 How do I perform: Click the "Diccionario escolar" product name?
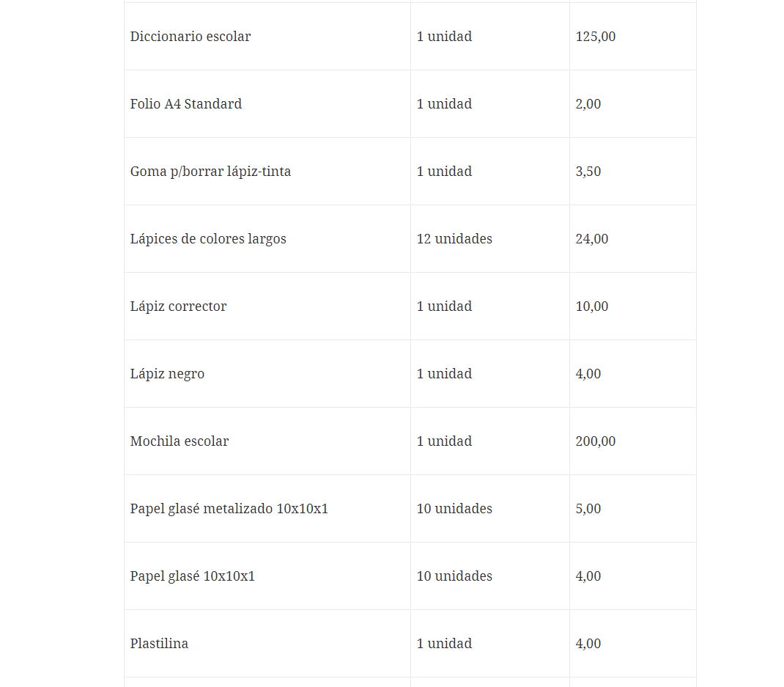(191, 37)
